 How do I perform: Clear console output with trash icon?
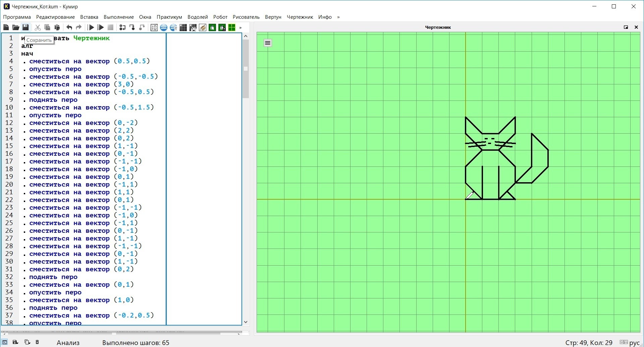tap(37, 342)
